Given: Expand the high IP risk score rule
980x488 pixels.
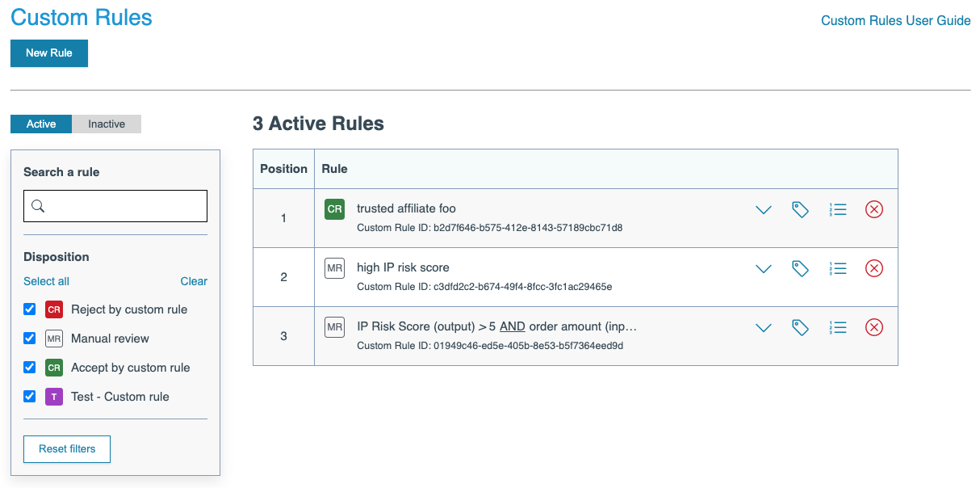Looking at the screenshot, I should point(764,269).
